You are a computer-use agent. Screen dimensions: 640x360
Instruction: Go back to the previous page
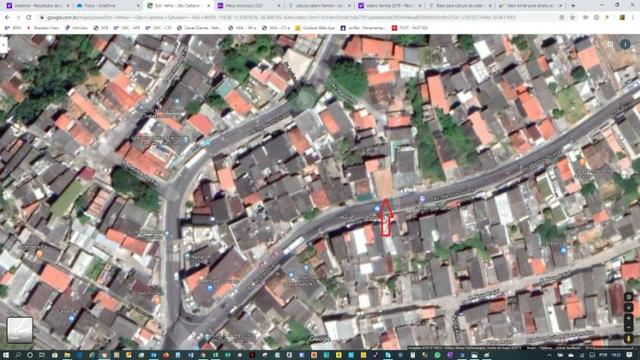pos(8,18)
